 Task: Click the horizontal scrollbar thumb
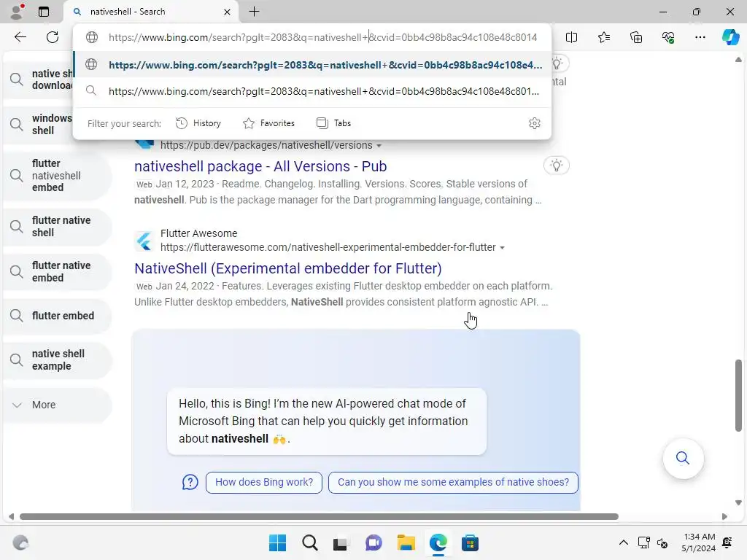coord(319,517)
